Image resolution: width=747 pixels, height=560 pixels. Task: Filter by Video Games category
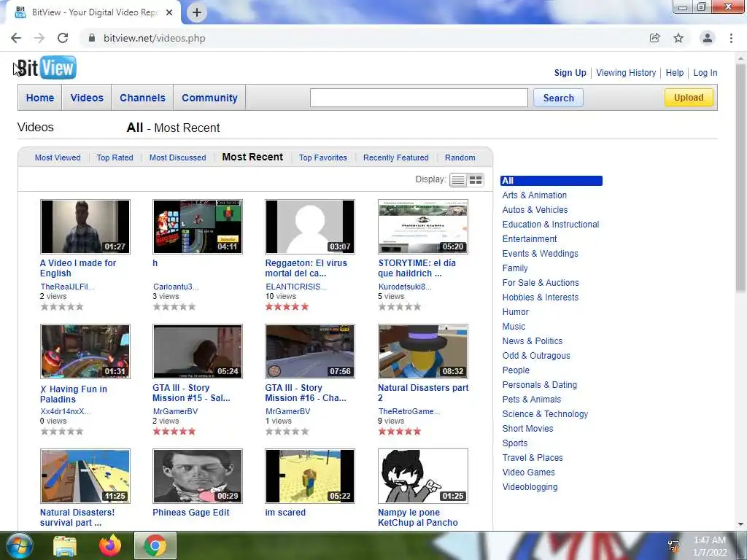(x=528, y=472)
